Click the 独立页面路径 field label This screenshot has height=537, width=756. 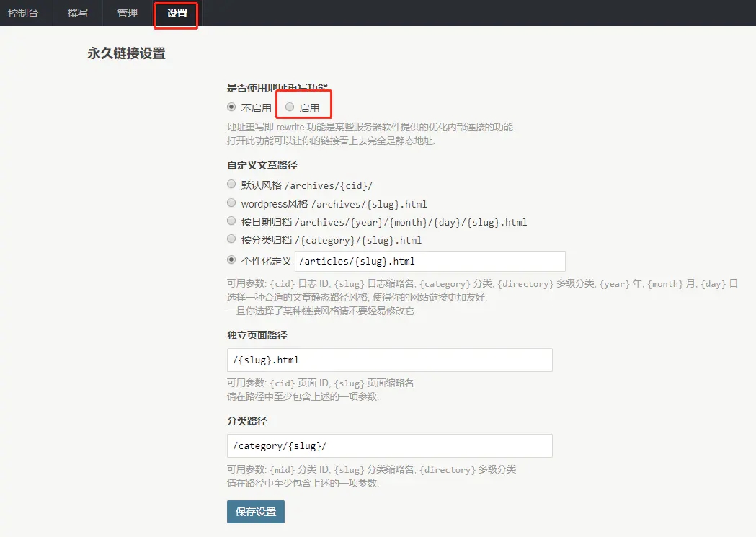click(257, 336)
